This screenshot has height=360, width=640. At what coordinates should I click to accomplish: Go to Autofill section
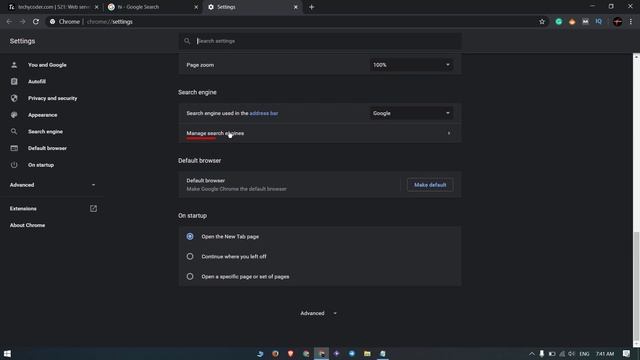37,82
